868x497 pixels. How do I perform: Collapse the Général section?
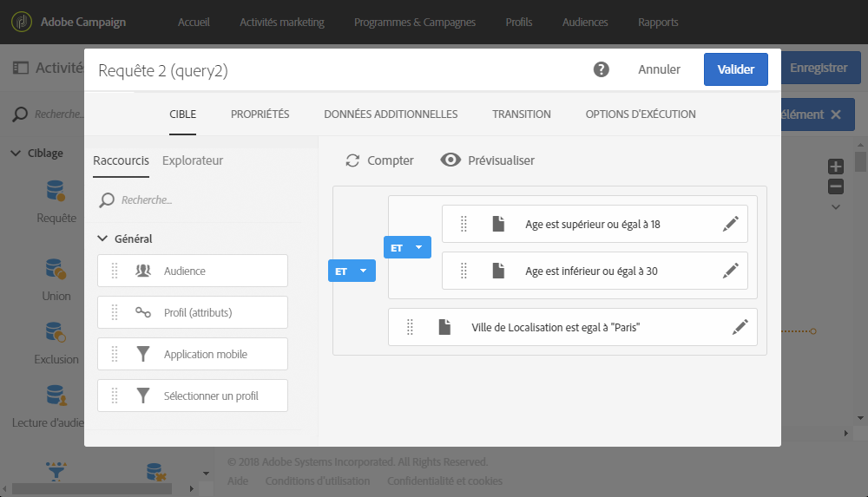102,239
